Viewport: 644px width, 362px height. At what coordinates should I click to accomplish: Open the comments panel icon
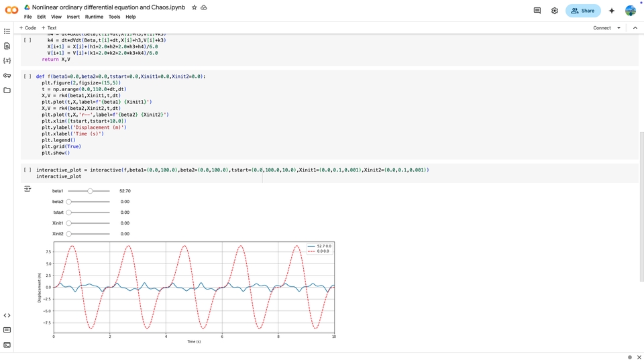click(537, 11)
